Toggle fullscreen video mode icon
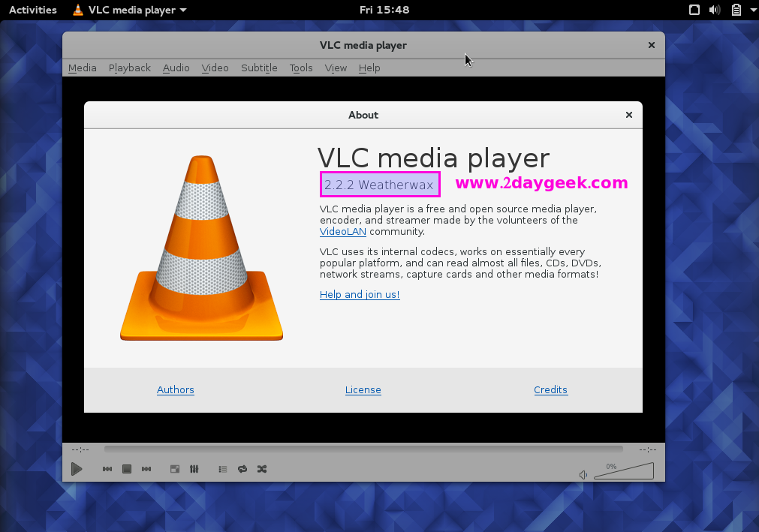Screen dimensions: 759x532 [x=175, y=469]
